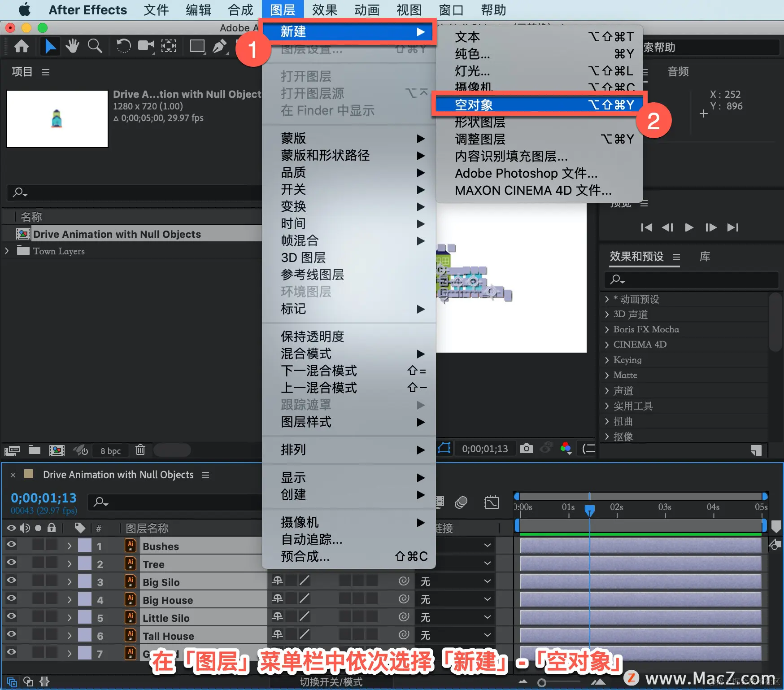Select the Pan Behind anchor tool
784x690 pixels.
pyautogui.click(x=169, y=46)
